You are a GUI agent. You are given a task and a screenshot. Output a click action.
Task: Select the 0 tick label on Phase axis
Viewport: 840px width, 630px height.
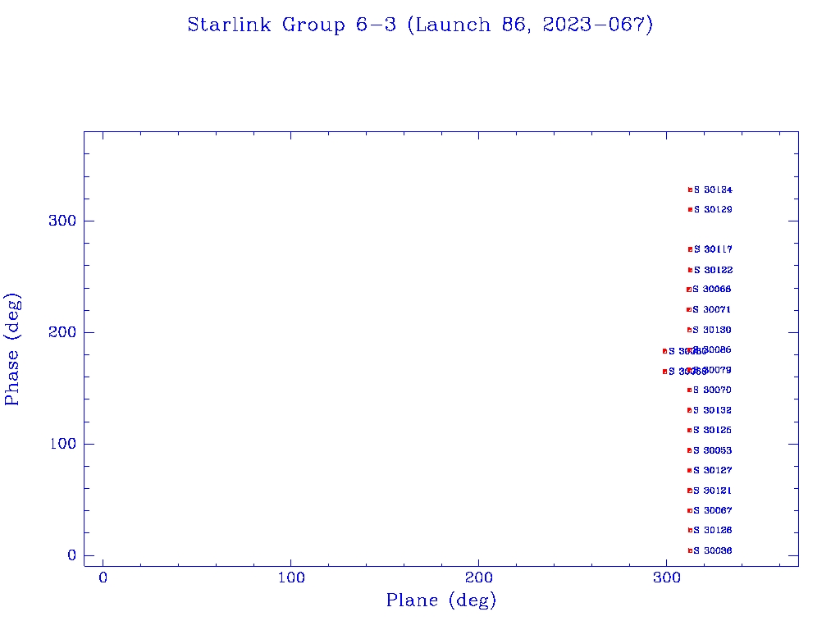[72, 555]
